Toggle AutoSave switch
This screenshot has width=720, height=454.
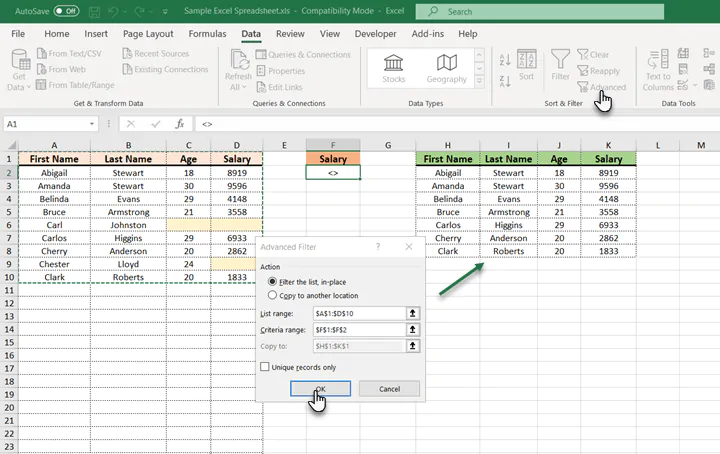(x=66, y=11)
